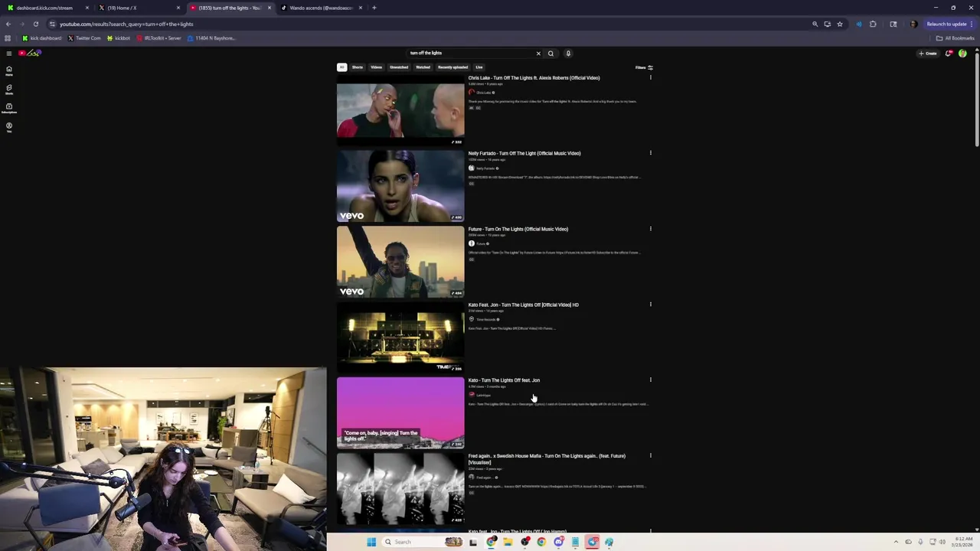The height and width of the screenshot is (551, 980).
Task: Open the search Filters panel
Action: [x=644, y=67]
